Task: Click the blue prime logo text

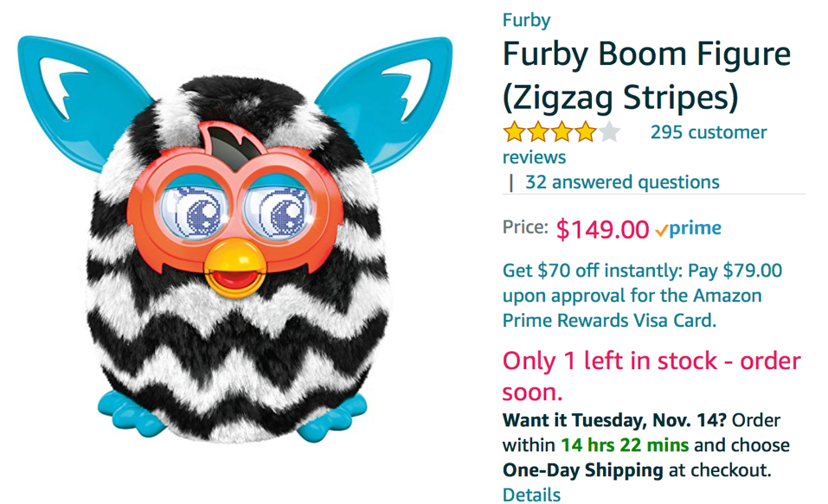Action: pyautogui.click(x=695, y=228)
